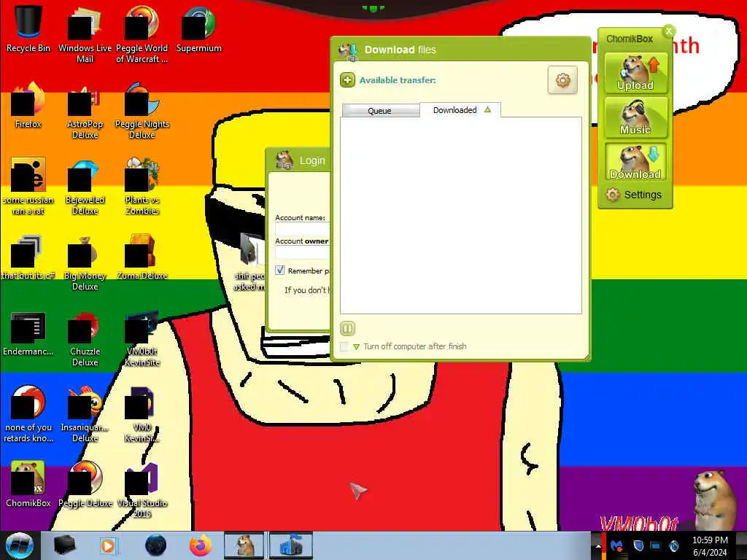Pause downloads with the pause button
This screenshot has width=747, height=560.
click(x=347, y=328)
